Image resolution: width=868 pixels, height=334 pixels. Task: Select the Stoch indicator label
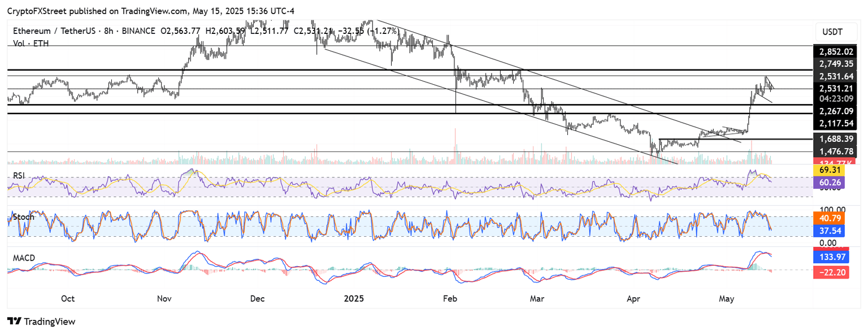coord(23,217)
